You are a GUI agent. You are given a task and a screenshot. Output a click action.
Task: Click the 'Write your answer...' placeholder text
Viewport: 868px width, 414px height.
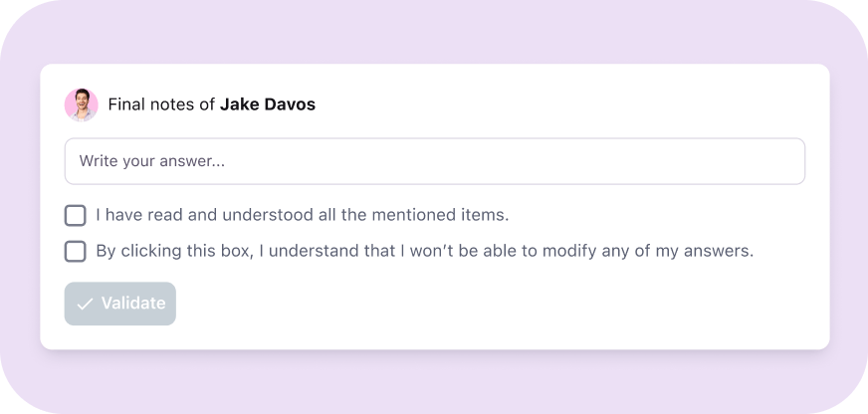[151, 161]
